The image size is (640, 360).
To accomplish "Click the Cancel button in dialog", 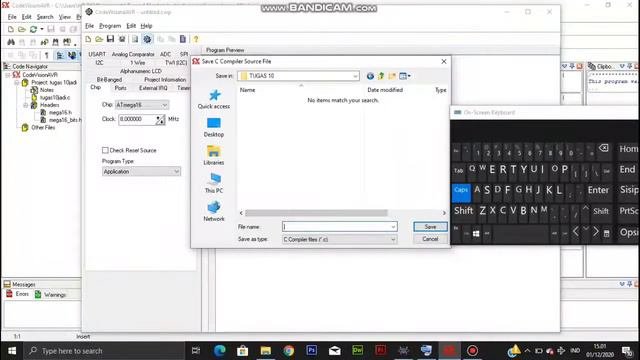I will pos(430,239).
